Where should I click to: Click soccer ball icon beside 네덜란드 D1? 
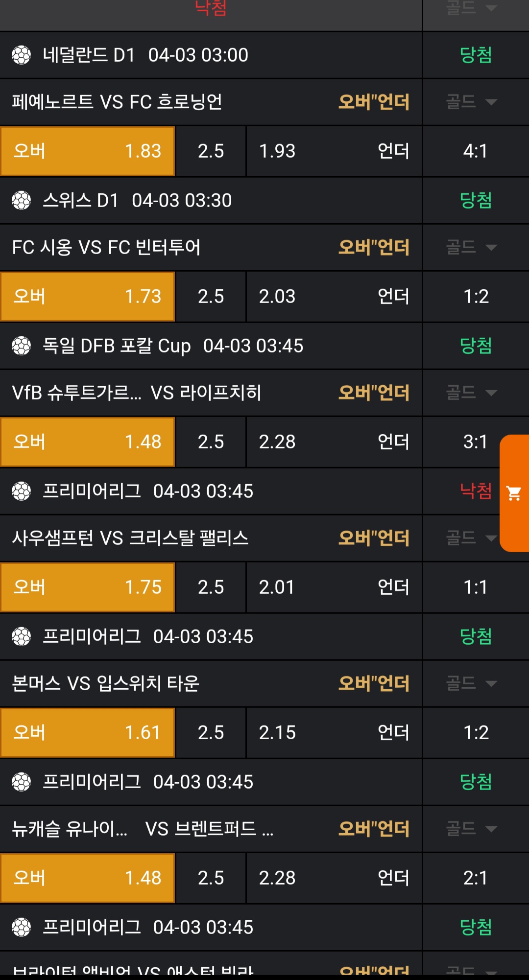tap(21, 55)
